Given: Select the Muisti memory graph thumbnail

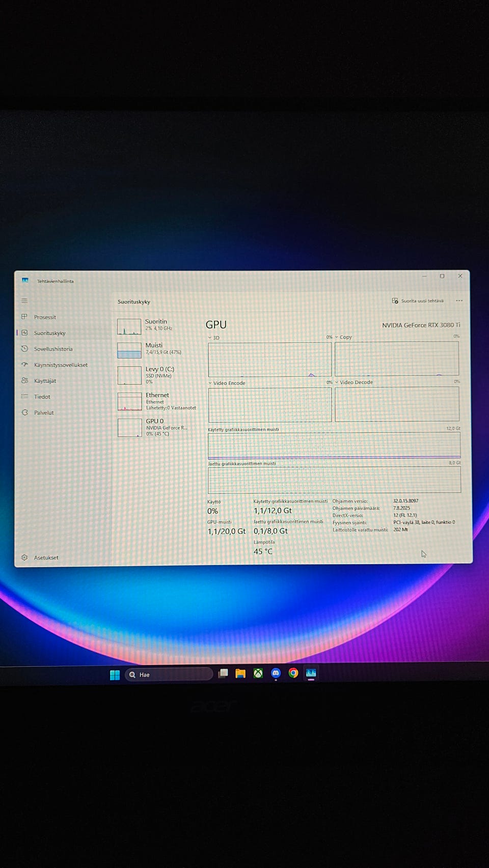Looking at the screenshot, I should point(129,350).
